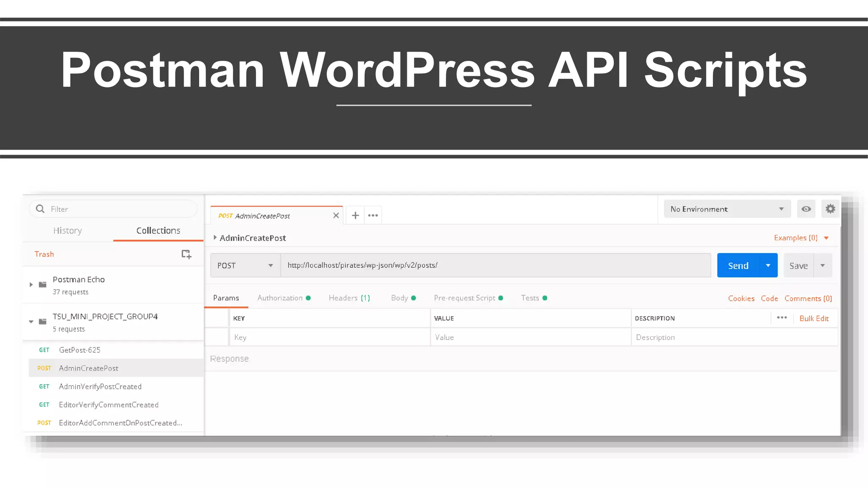
Task: Click the blue Send button
Action: (x=738, y=266)
